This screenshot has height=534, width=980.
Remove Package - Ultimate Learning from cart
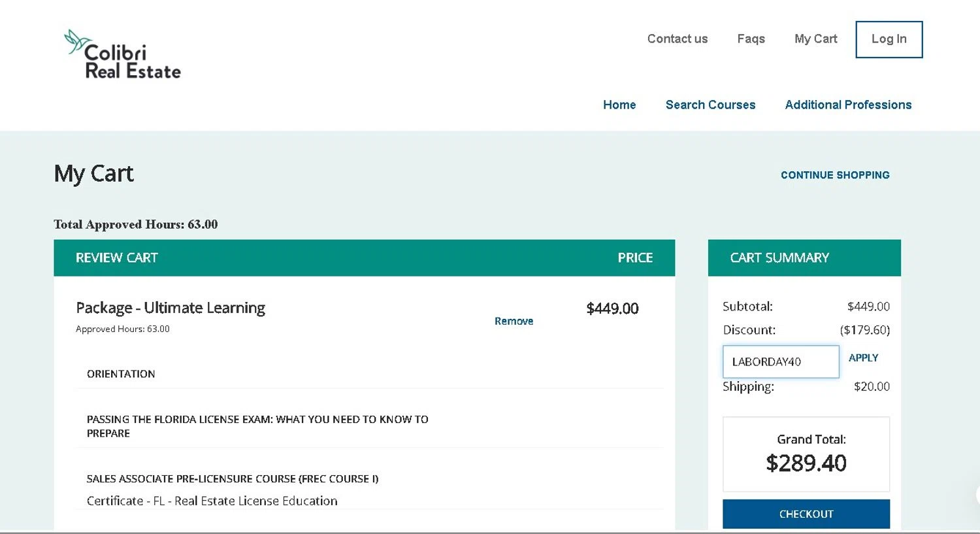point(514,321)
